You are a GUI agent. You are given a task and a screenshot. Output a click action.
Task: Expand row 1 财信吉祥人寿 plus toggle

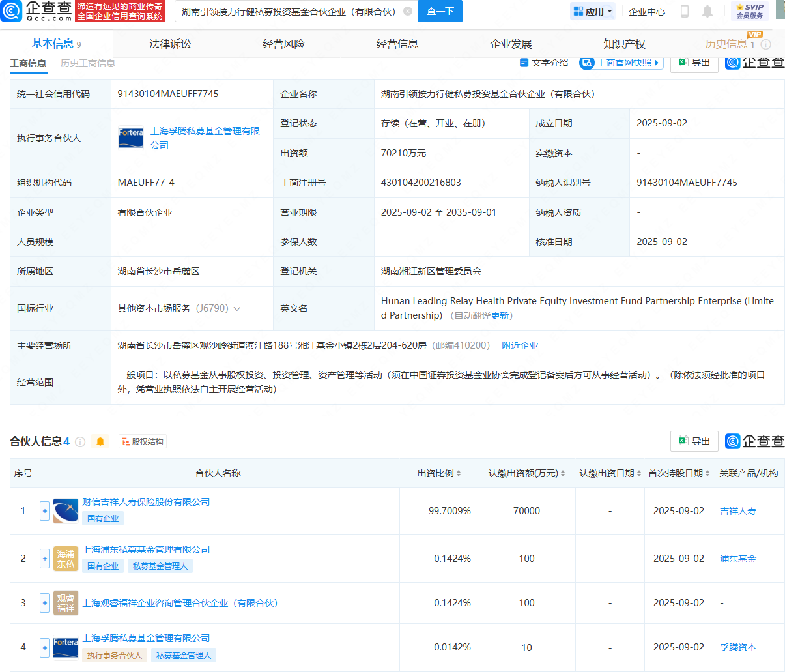click(44, 511)
